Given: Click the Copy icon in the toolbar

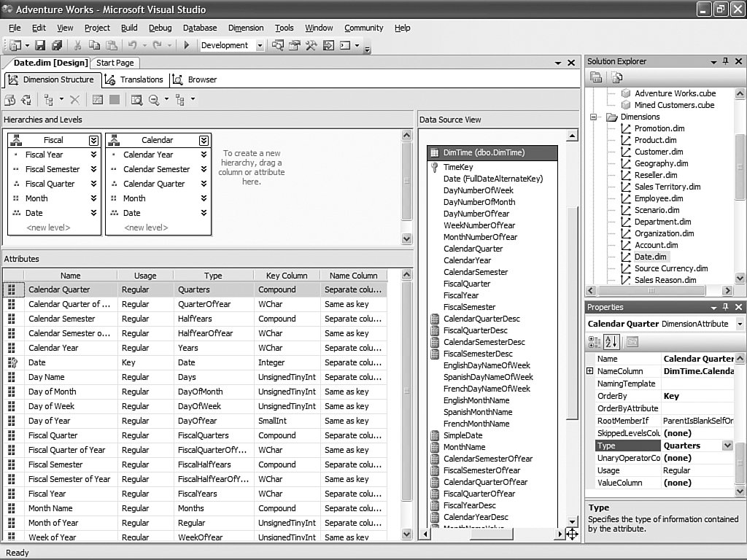Looking at the screenshot, I should coord(94,45).
